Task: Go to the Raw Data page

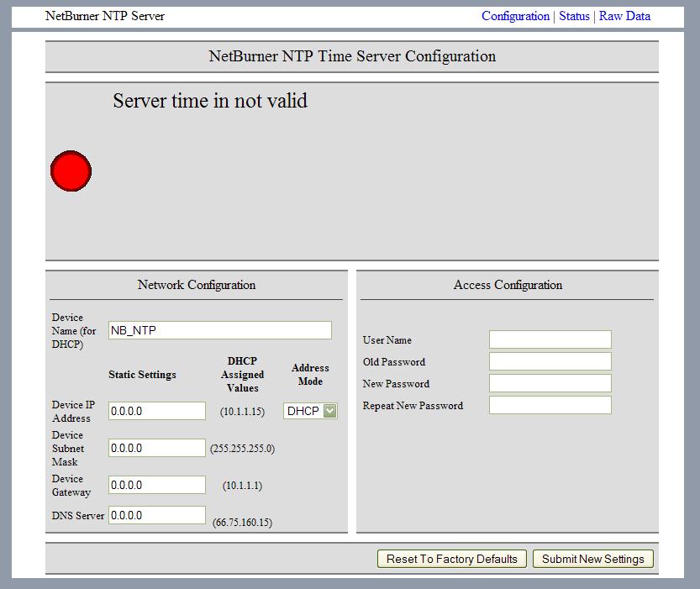Action: point(624,16)
